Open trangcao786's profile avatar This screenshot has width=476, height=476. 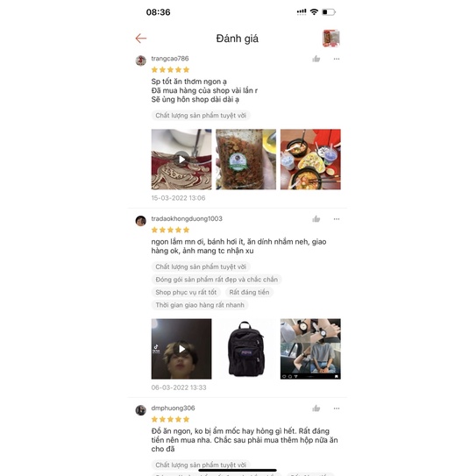(x=141, y=60)
